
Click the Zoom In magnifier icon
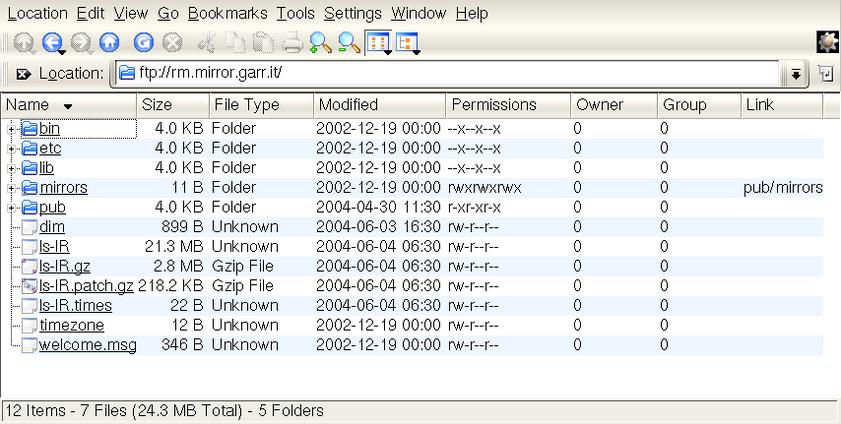click(x=320, y=42)
